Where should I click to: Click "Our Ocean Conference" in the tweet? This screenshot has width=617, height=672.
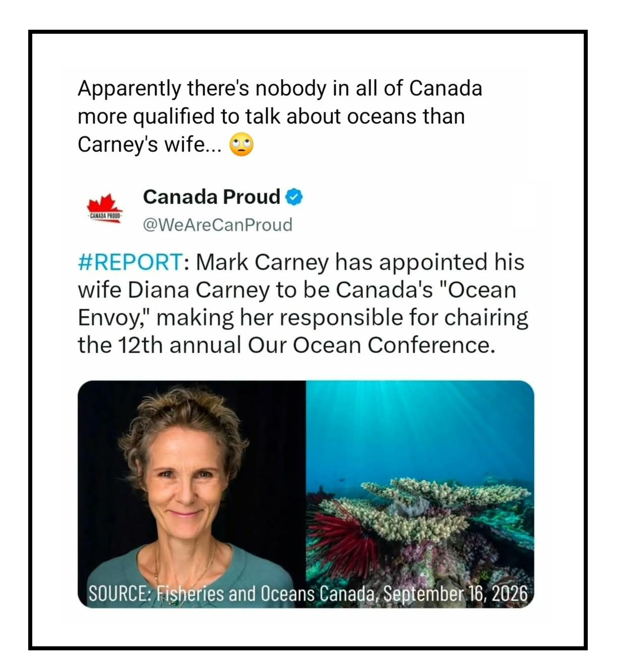368,346
